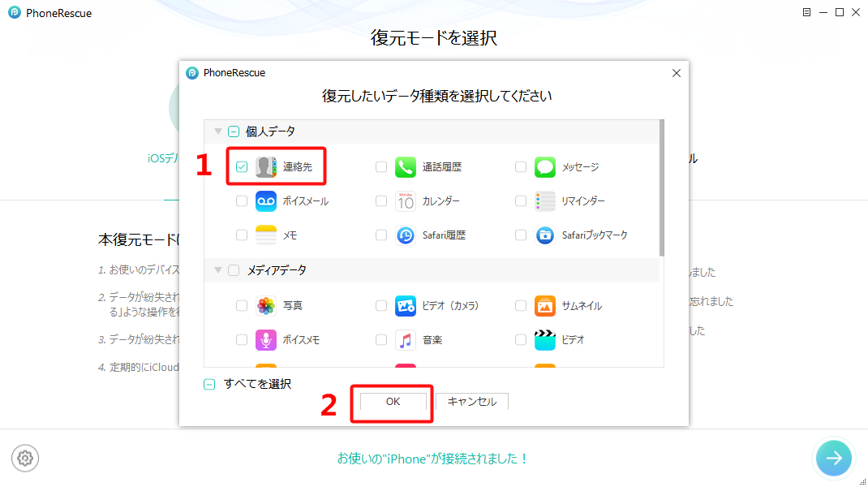Image resolution: width=868 pixels, height=487 pixels.
Task: Toggle the 個人データ group checkbox
Action: click(234, 131)
